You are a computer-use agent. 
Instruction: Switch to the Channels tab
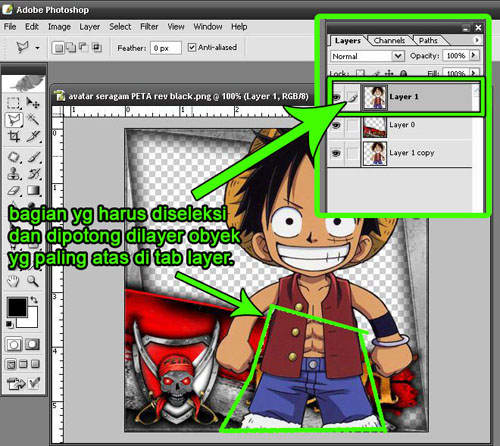[389, 41]
